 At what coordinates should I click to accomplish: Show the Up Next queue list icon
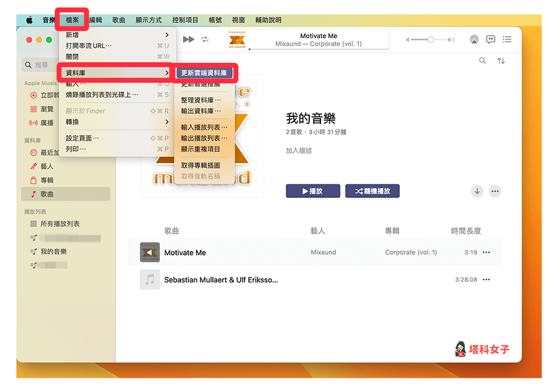(507, 39)
